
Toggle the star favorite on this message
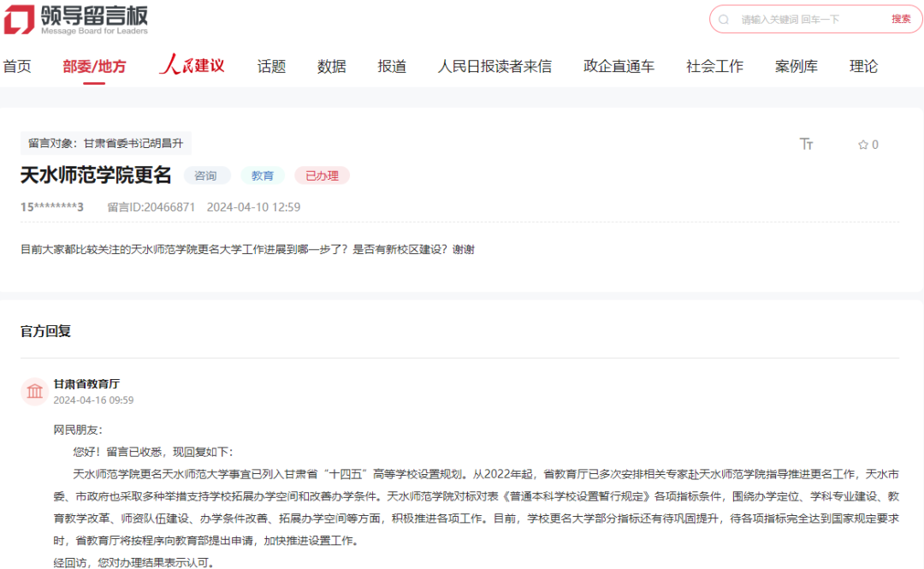[864, 145]
